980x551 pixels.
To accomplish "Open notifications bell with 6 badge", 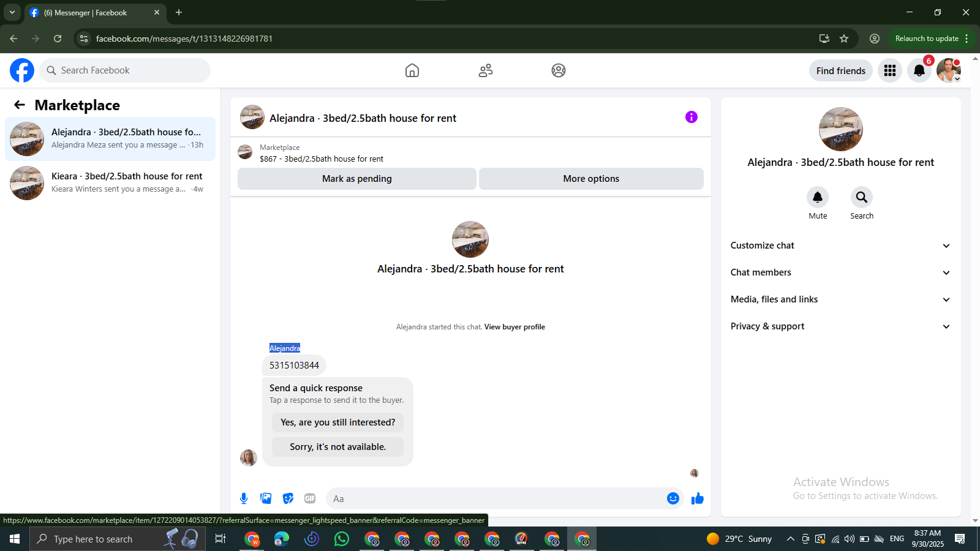I will pos(919,70).
